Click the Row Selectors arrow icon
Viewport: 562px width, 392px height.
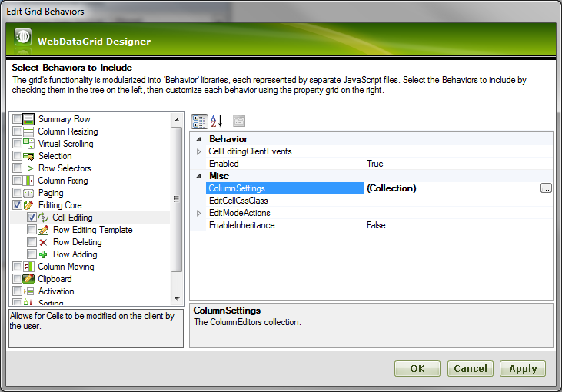pos(30,168)
